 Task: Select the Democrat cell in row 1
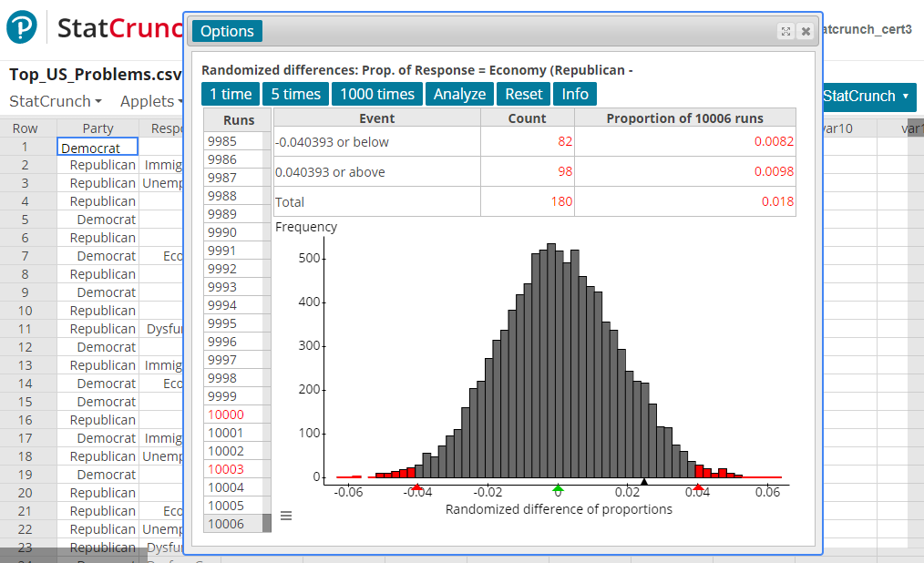[97, 146]
